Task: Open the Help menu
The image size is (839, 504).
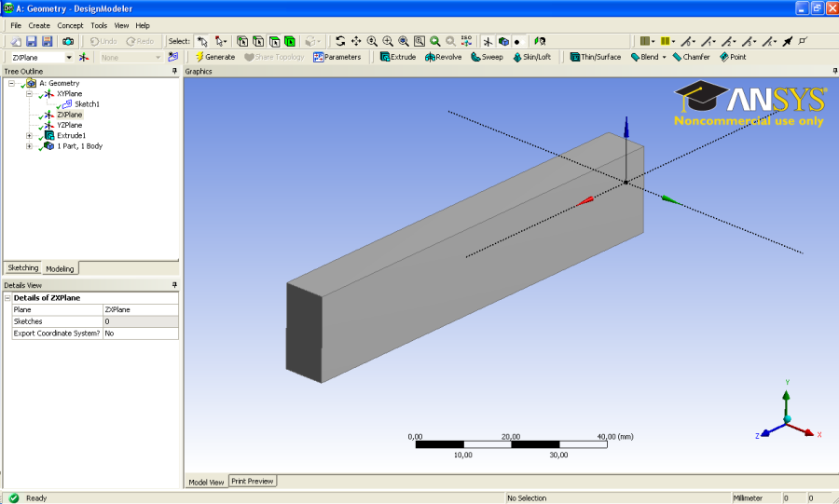Action: pyautogui.click(x=143, y=26)
